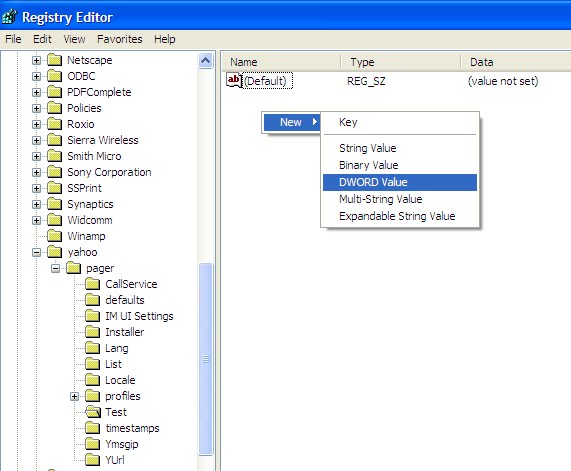The image size is (571, 471).
Task: Click the timestamps folder icon
Action: 92,428
